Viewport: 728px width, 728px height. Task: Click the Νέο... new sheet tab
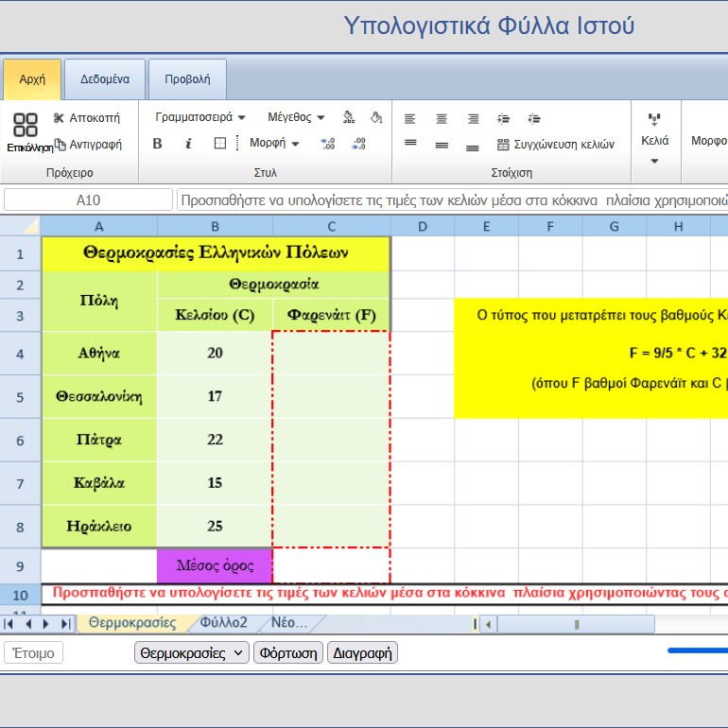[x=289, y=623]
